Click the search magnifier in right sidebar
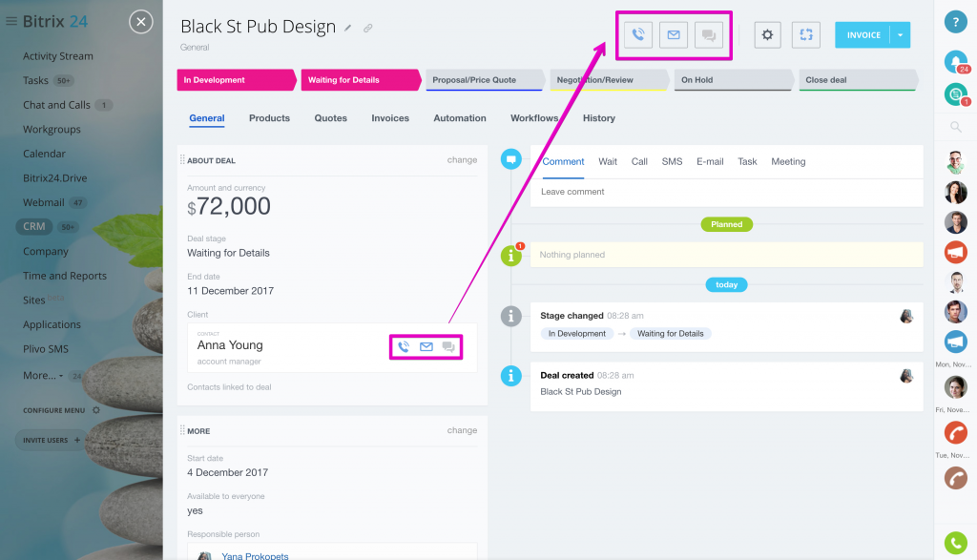The height and width of the screenshot is (560, 977). coord(955,127)
